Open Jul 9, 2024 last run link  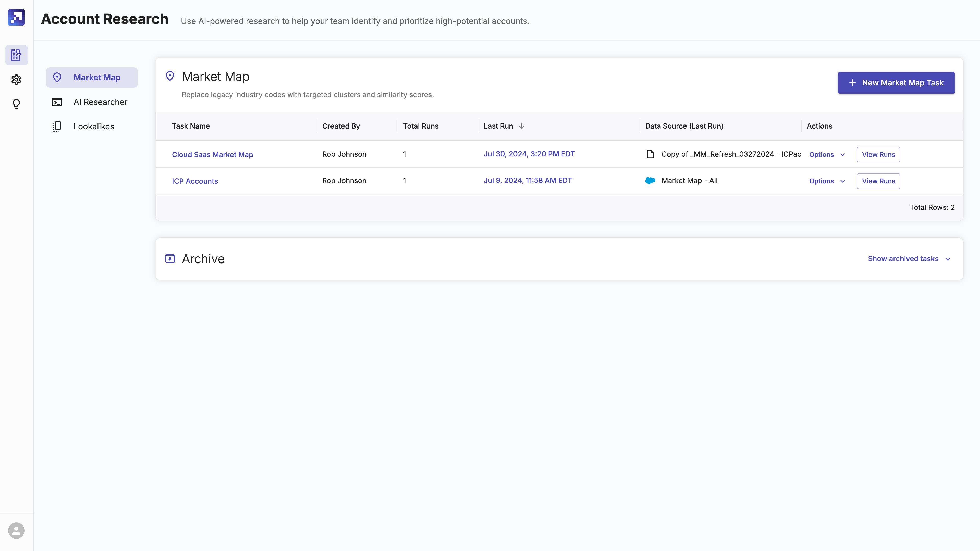click(527, 181)
